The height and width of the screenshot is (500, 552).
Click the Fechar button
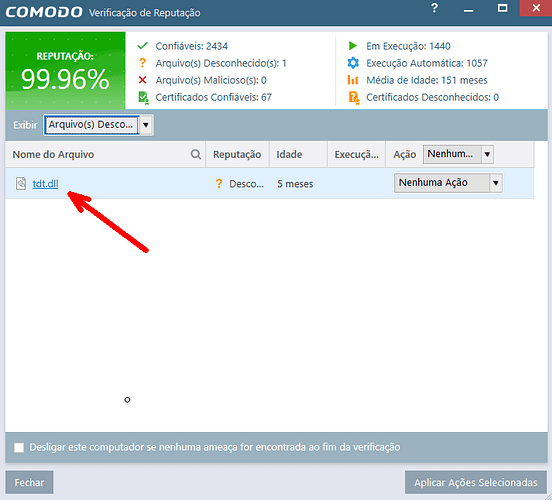click(30, 482)
